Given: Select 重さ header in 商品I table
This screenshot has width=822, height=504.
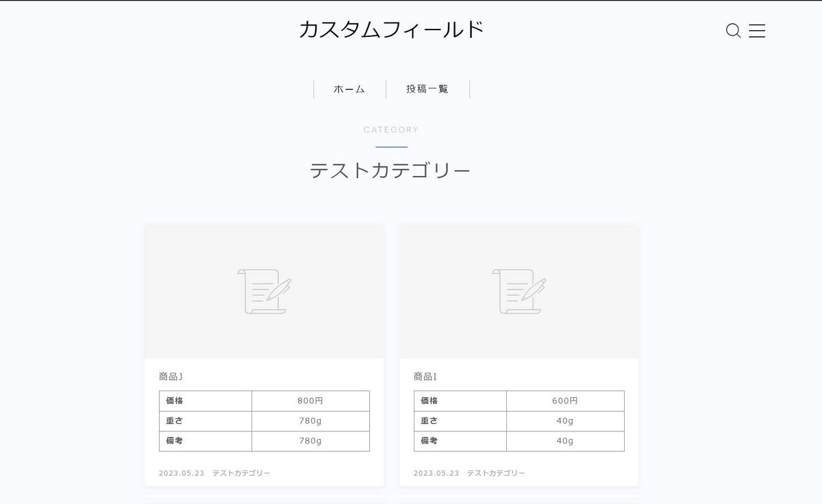Looking at the screenshot, I should [460, 421].
